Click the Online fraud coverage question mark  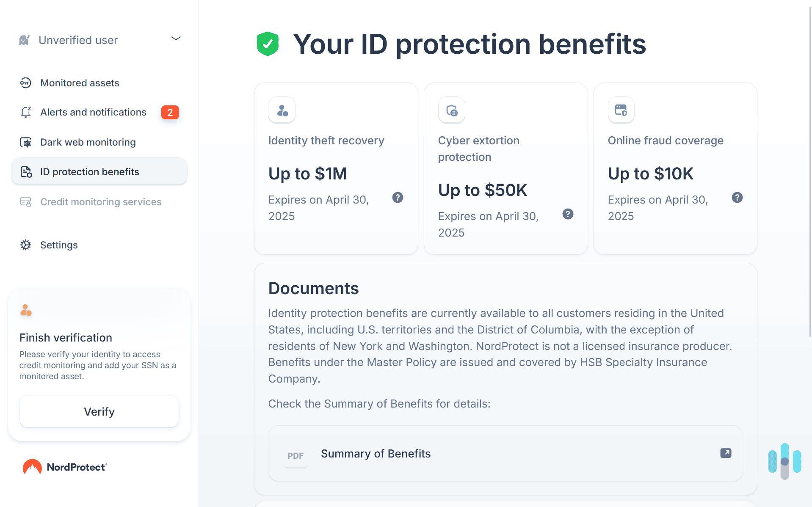coord(737,197)
